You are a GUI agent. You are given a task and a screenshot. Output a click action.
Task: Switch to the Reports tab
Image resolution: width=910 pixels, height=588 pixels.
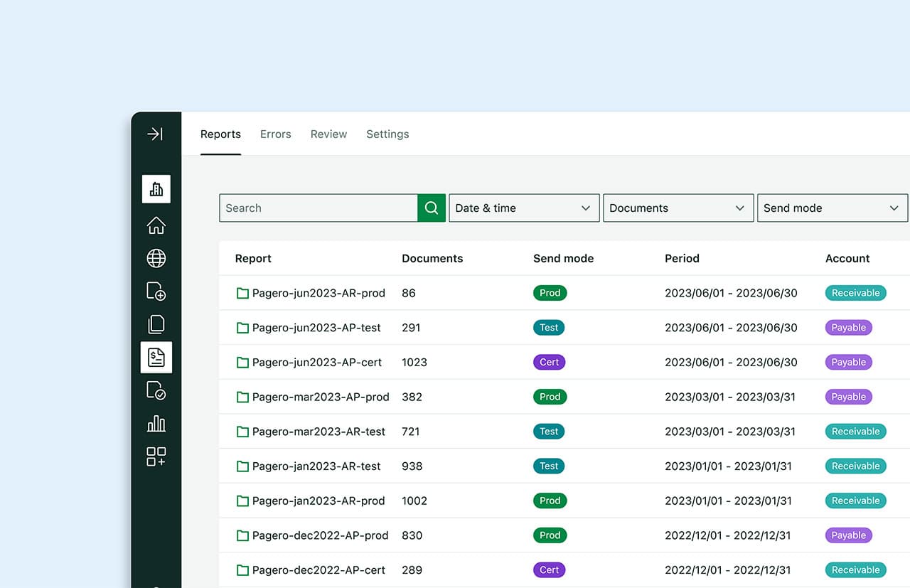220,134
